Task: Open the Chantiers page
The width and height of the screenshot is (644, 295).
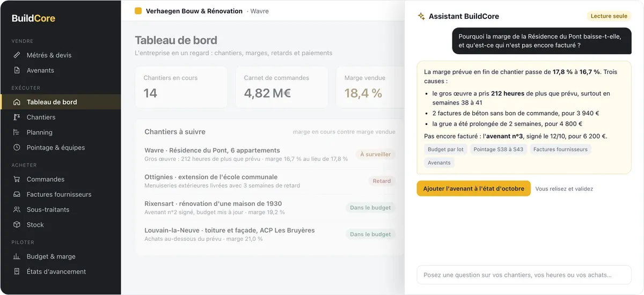Action: coord(61,117)
